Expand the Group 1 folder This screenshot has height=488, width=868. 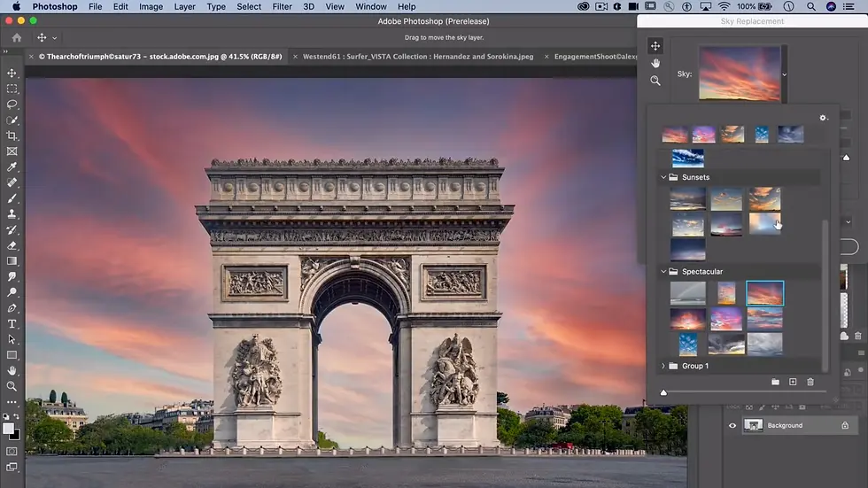[663, 366]
